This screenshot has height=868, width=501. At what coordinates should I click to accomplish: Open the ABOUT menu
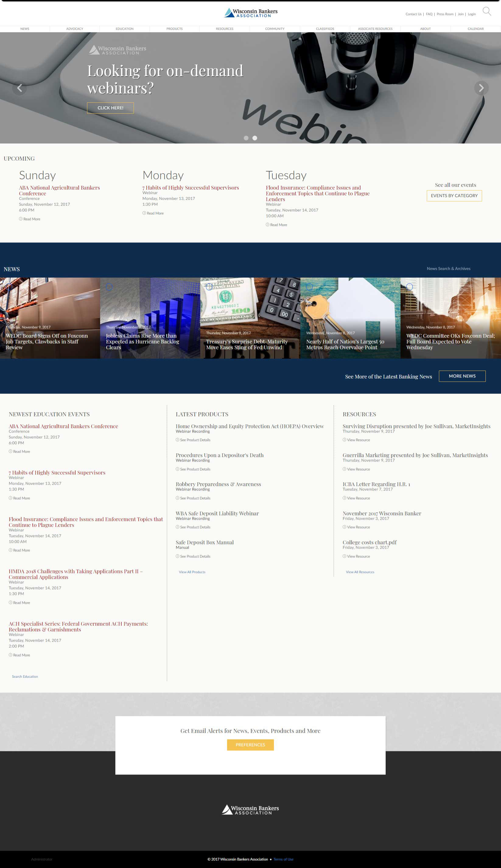point(425,29)
